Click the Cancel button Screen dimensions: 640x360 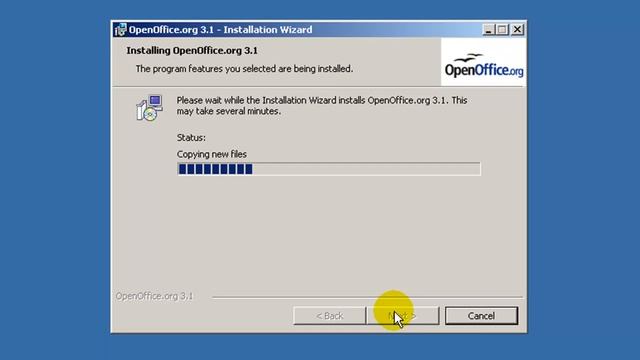pyautogui.click(x=481, y=316)
